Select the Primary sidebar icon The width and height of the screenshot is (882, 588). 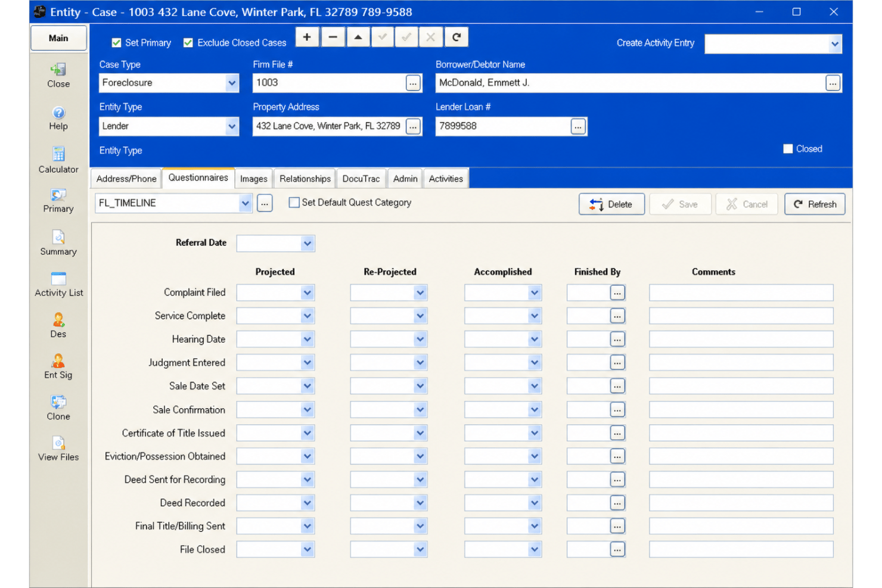coord(58,201)
